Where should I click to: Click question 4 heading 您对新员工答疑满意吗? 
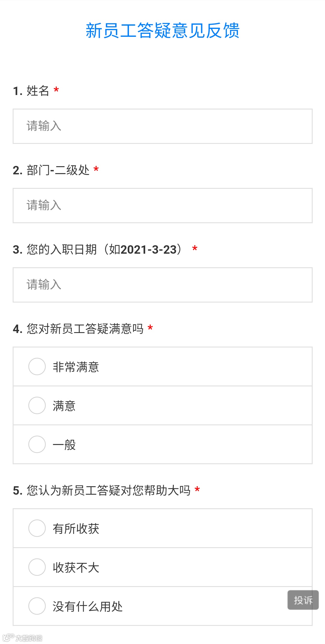pos(85,329)
